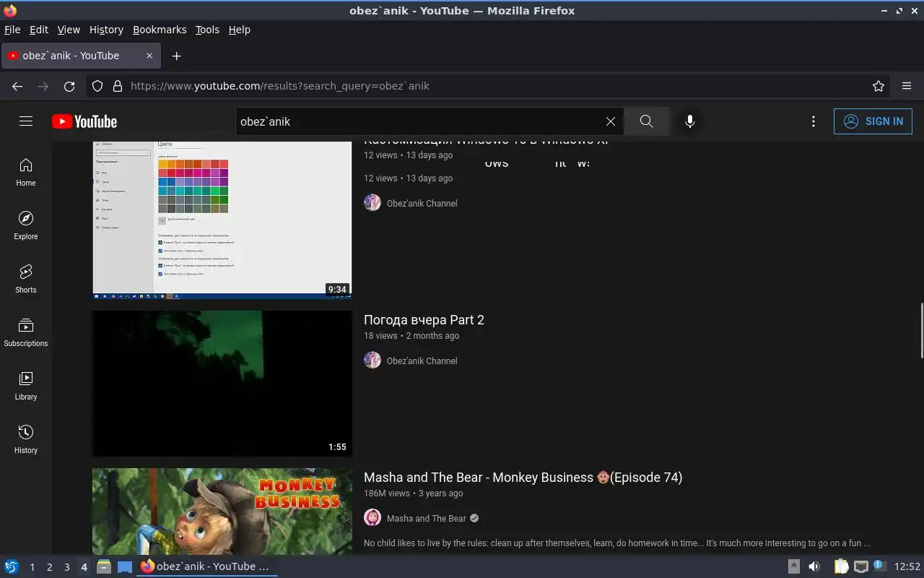Start voice search with the microphone
The image size is (924, 578).
click(690, 121)
